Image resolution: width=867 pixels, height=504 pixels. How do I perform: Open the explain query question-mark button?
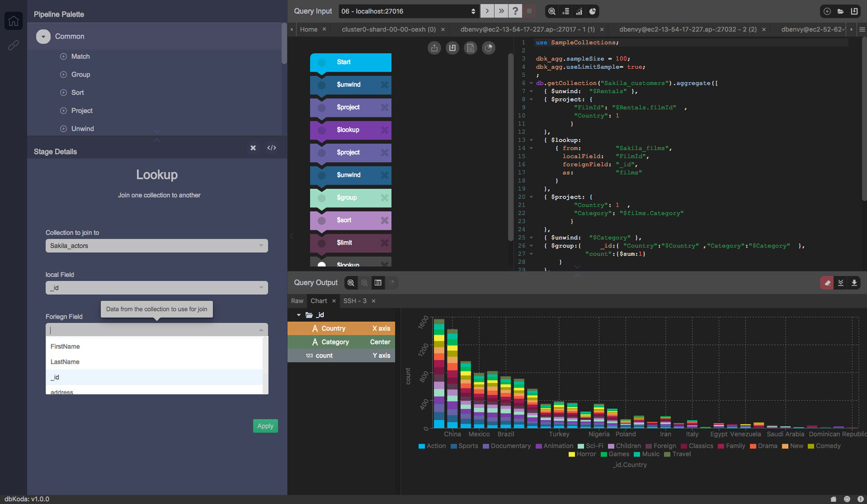point(515,11)
